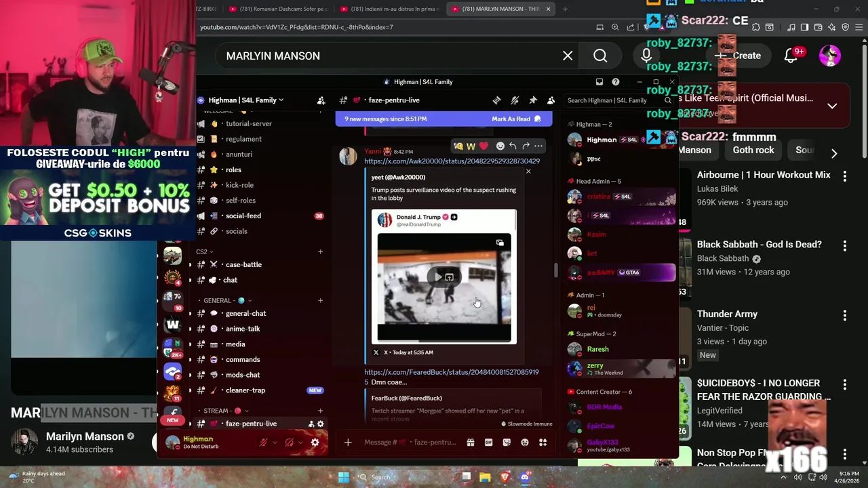
Task: Focus the Message faze-pentru-live input
Action: pyautogui.click(x=410, y=443)
